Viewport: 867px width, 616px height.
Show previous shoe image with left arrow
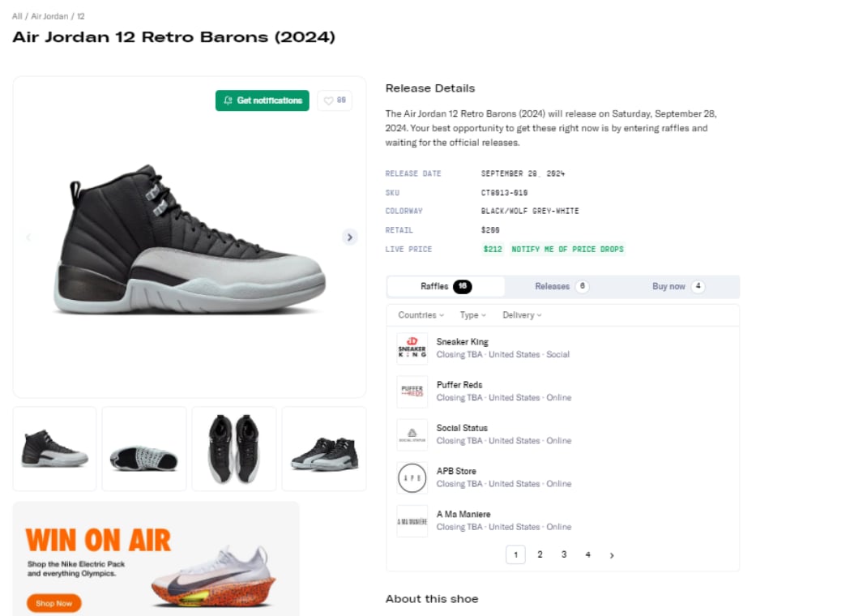tap(28, 237)
